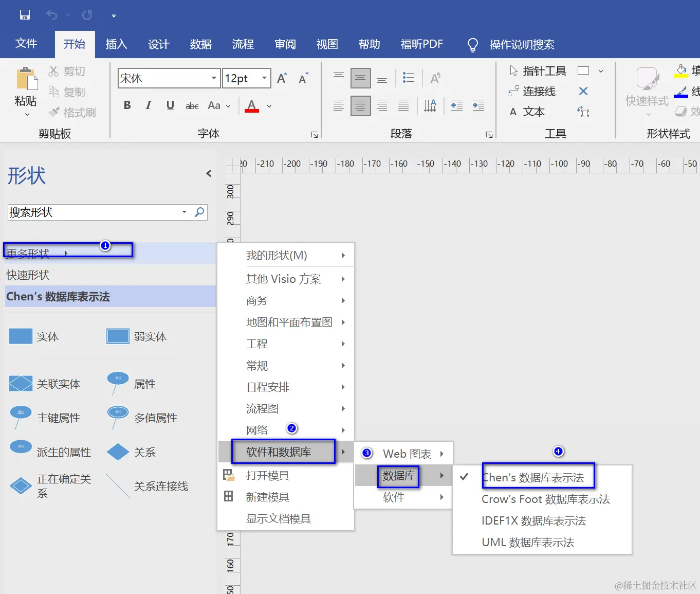Open the font group dialog launcher
Viewport: 700px width, 594px height.
(x=315, y=135)
